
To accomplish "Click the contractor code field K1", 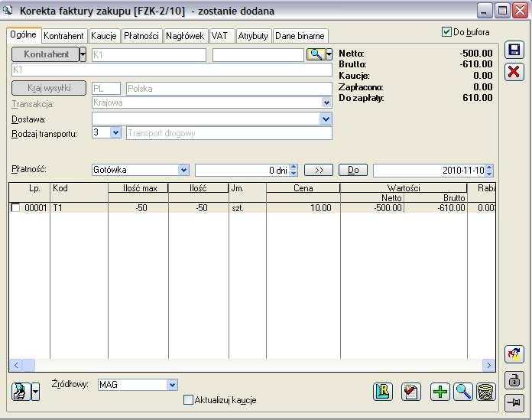I will [148, 54].
